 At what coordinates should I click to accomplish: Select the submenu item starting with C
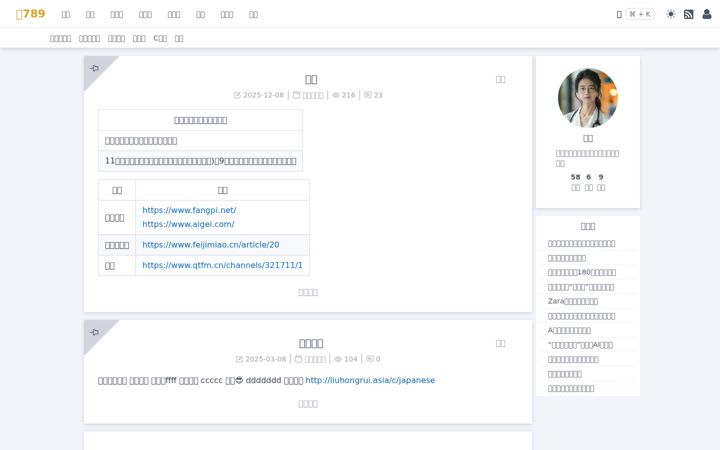(160, 38)
